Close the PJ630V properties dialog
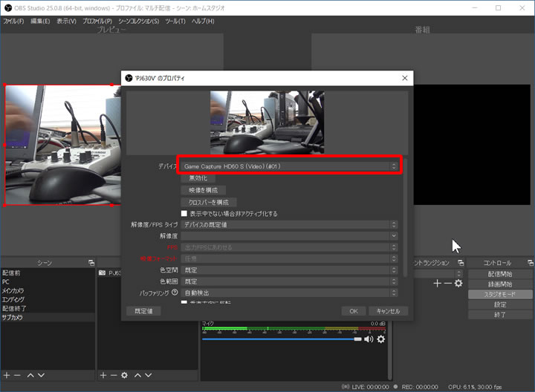The width and height of the screenshot is (535, 392). (405, 78)
